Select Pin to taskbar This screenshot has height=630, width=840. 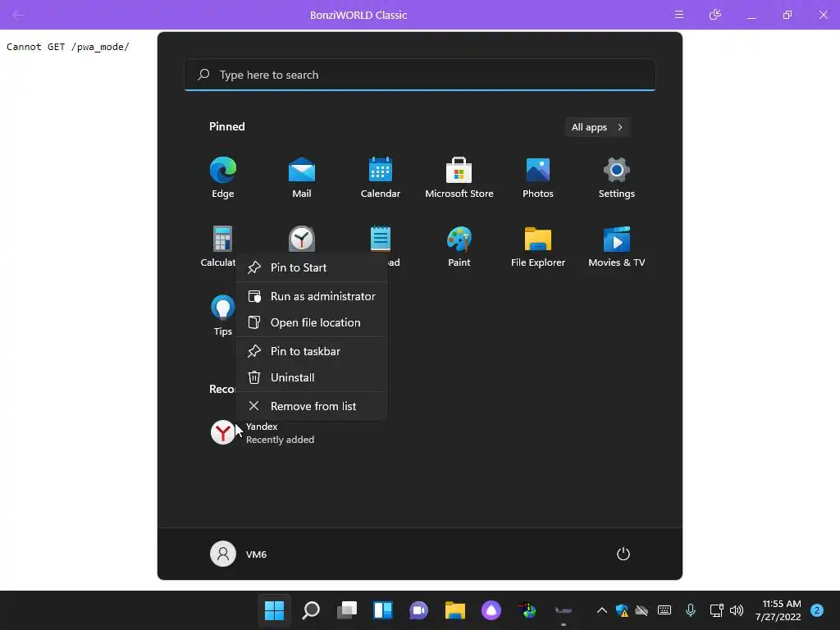coord(312,351)
